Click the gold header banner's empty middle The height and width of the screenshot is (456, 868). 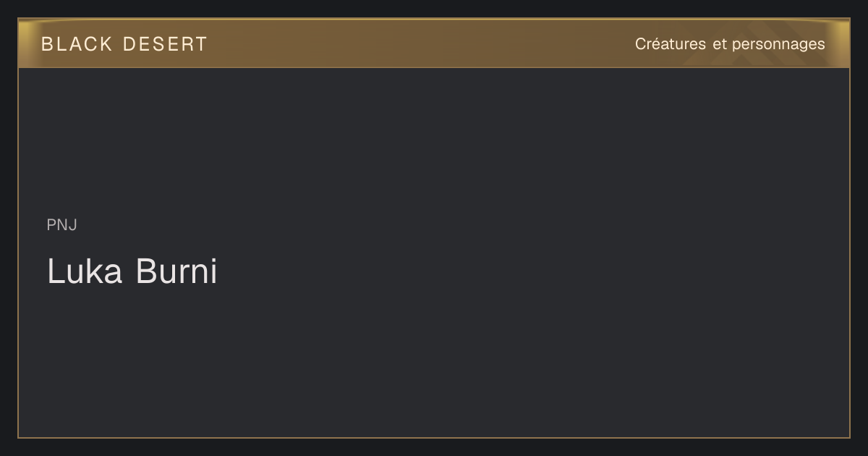420,43
